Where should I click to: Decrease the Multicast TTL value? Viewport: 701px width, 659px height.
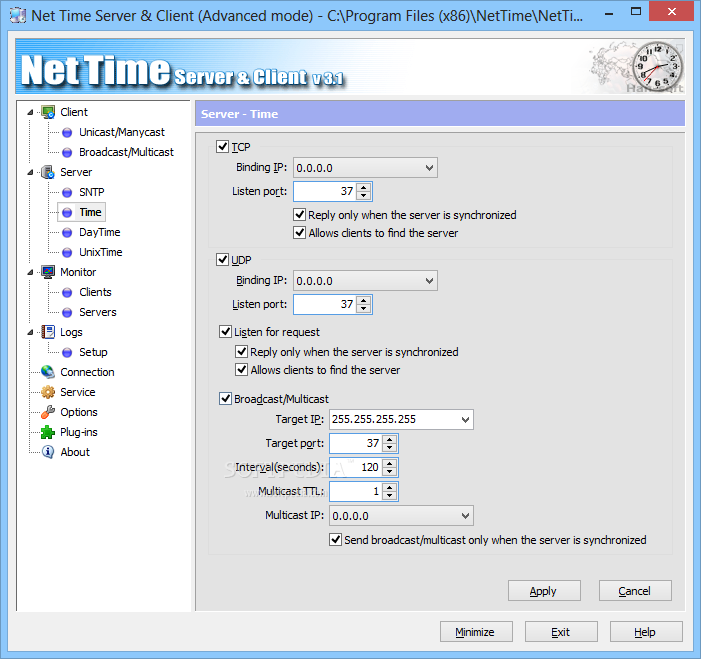click(x=390, y=496)
